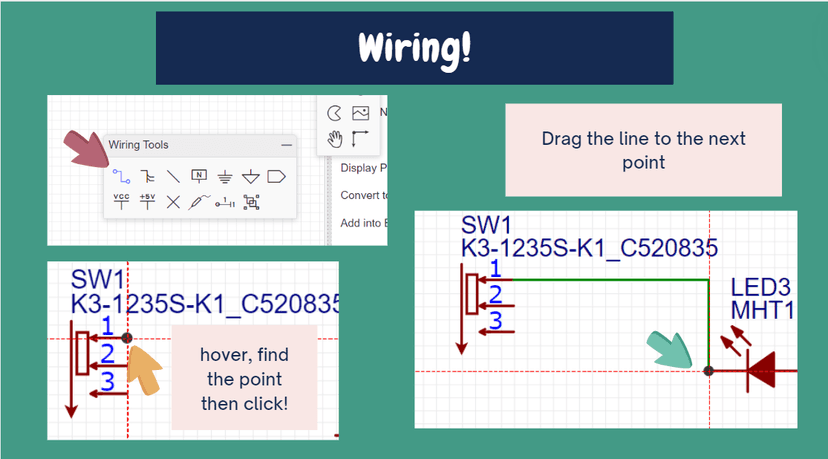Click the image insert tool icon
This screenshot has height=459, width=828.
361,112
